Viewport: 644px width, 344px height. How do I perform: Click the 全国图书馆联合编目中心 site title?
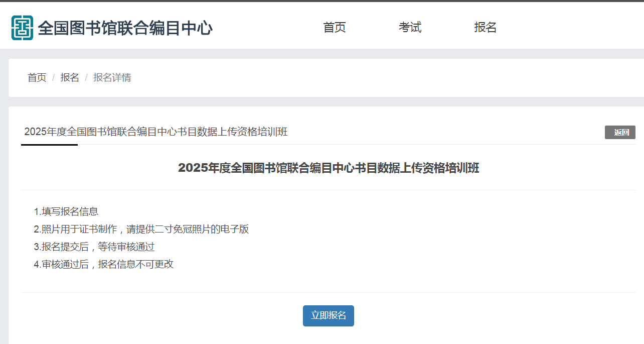(x=125, y=28)
